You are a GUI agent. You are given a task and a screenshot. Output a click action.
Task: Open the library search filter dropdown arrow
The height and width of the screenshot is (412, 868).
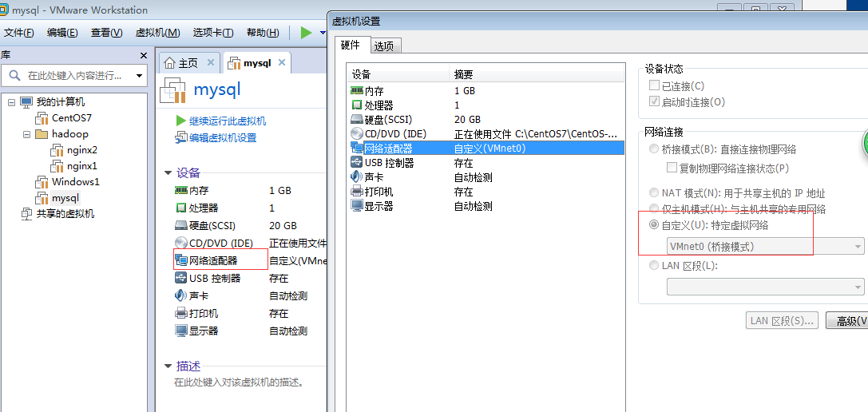point(139,76)
